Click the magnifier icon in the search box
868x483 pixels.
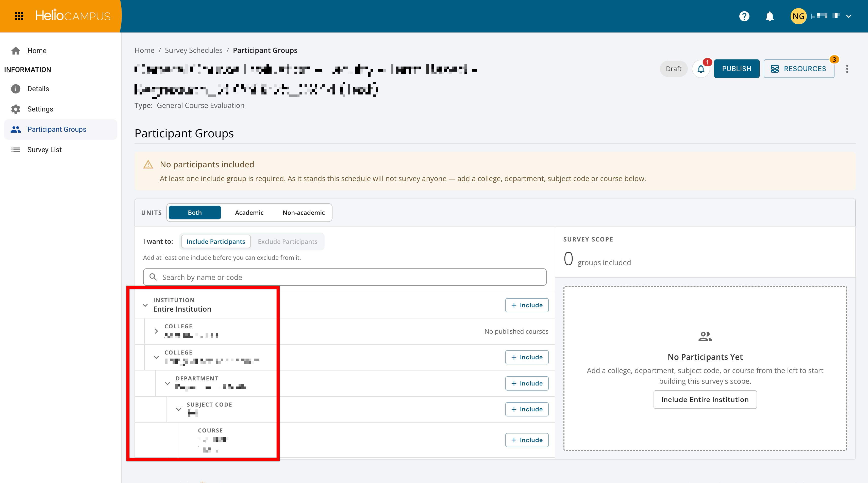(153, 277)
